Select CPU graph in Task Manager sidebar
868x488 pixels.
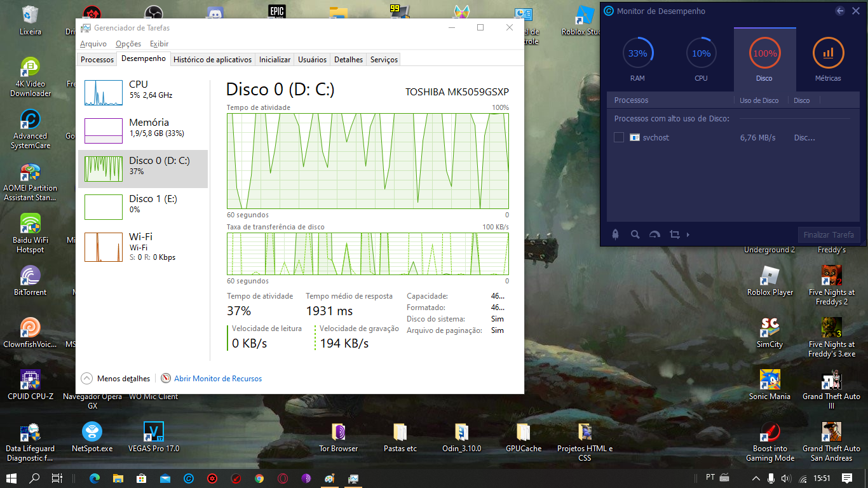pyautogui.click(x=143, y=93)
